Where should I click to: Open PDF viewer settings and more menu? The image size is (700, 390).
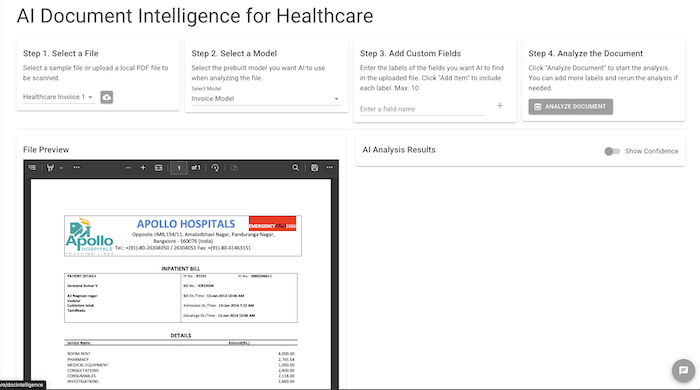(330, 168)
